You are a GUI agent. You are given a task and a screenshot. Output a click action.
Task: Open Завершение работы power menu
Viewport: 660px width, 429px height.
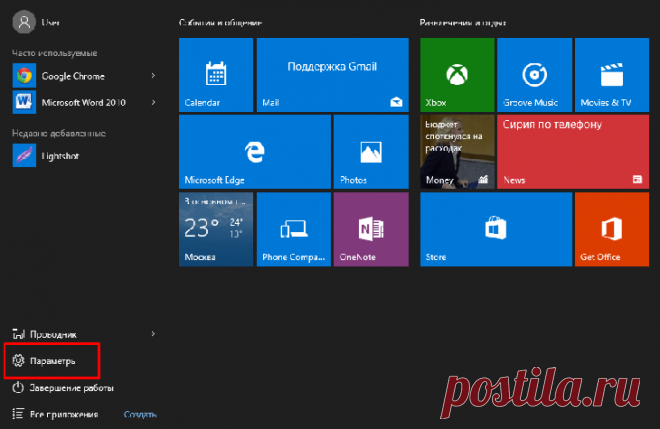click(63, 388)
